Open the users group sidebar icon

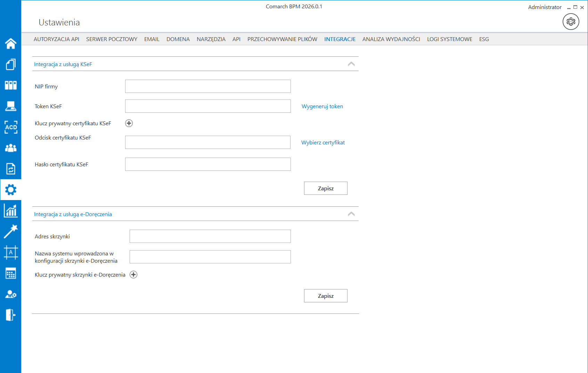(10, 148)
